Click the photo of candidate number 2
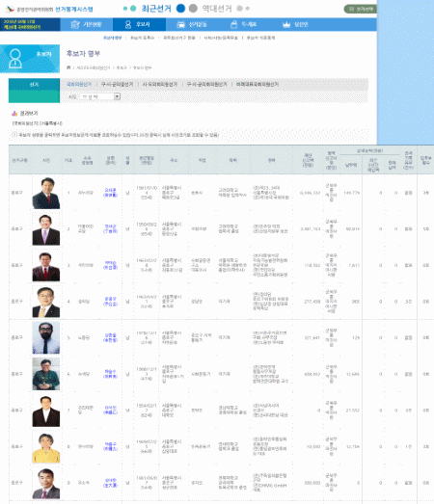Viewport: 434px width, 504px height. click(46, 229)
